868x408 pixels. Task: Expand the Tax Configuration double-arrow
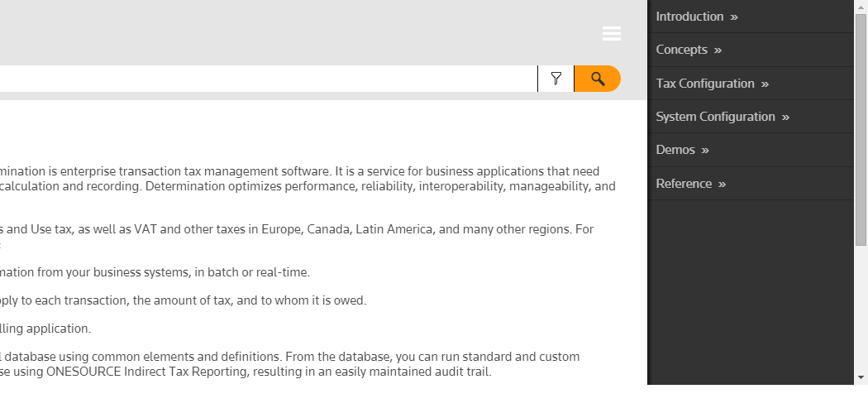coord(765,84)
